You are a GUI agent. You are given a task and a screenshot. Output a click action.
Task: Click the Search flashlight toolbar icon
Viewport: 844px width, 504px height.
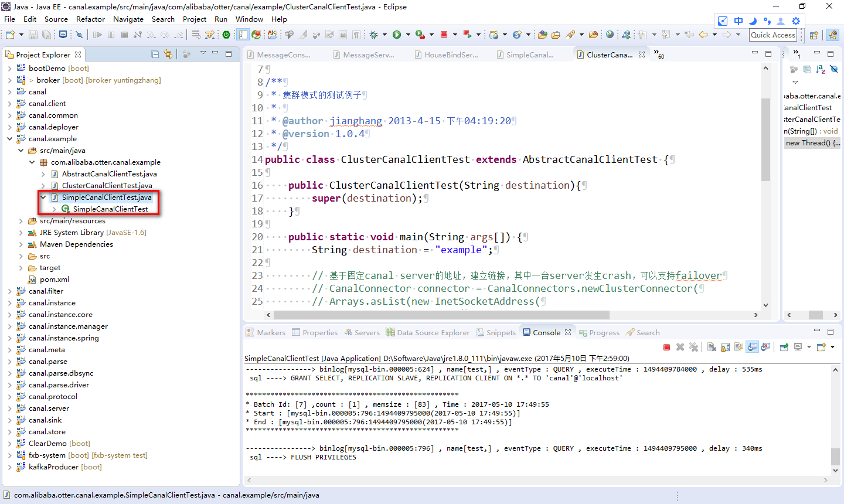point(570,35)
